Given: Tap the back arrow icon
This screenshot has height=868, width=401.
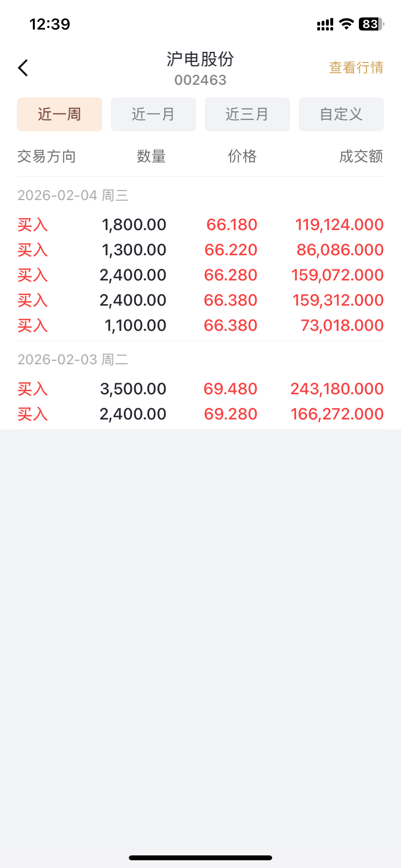Looking at the screenshot, I should (23, 68).
